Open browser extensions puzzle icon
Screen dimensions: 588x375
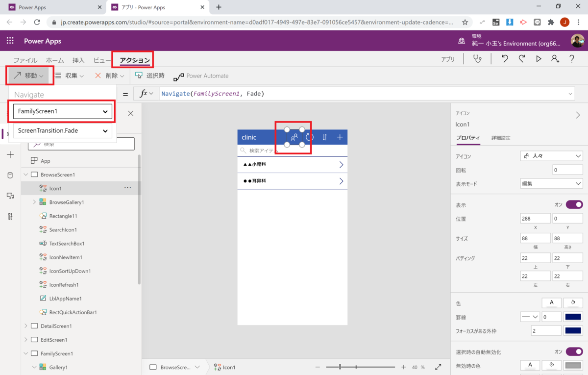[x=551, y=22]
